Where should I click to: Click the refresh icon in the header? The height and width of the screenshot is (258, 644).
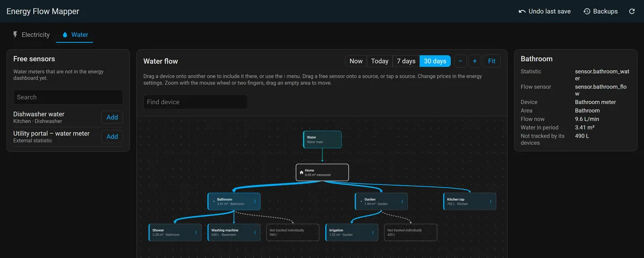(632, 11)
